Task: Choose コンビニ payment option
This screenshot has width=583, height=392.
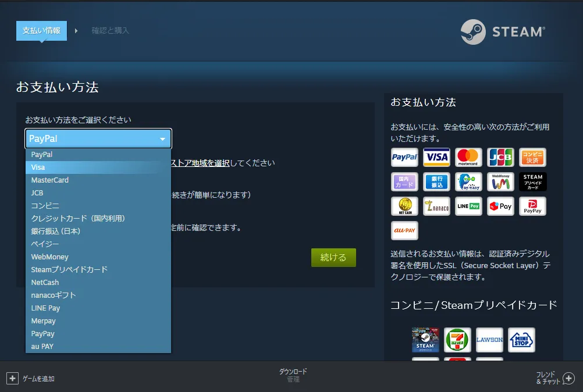Action: pos(98,206)
